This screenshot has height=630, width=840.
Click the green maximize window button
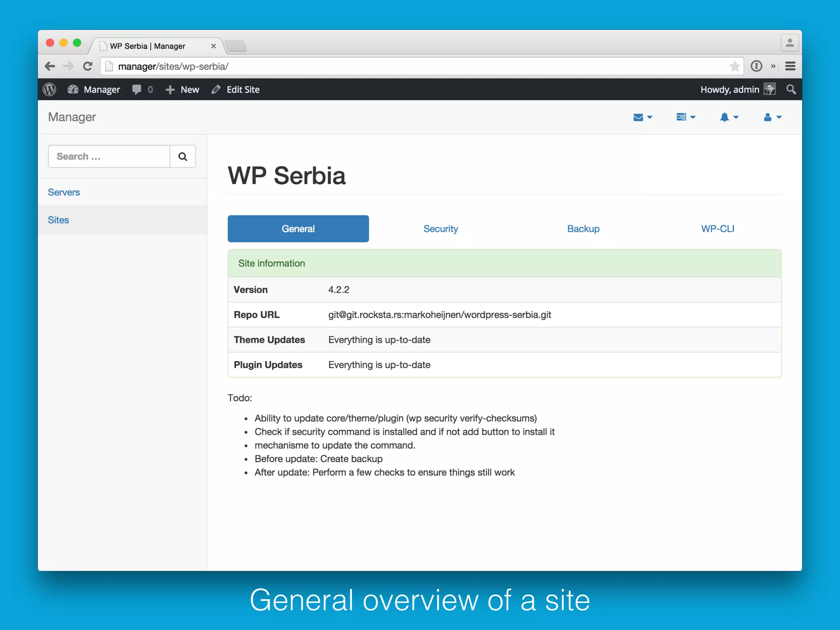[x=77, y=43]
